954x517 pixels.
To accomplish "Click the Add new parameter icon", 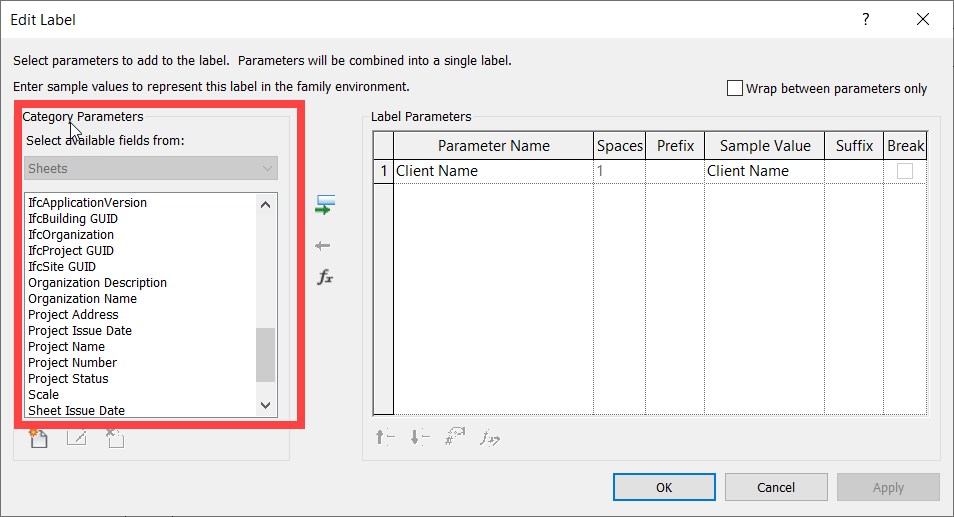I will pyautogui.click(x=38, y=438).
